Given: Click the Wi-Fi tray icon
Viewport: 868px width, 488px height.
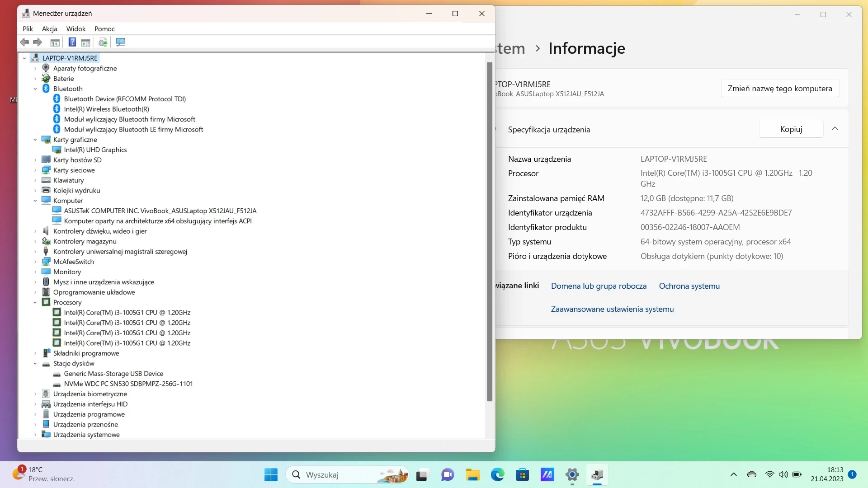Looking at the screenshot, I should click(769, 474).
